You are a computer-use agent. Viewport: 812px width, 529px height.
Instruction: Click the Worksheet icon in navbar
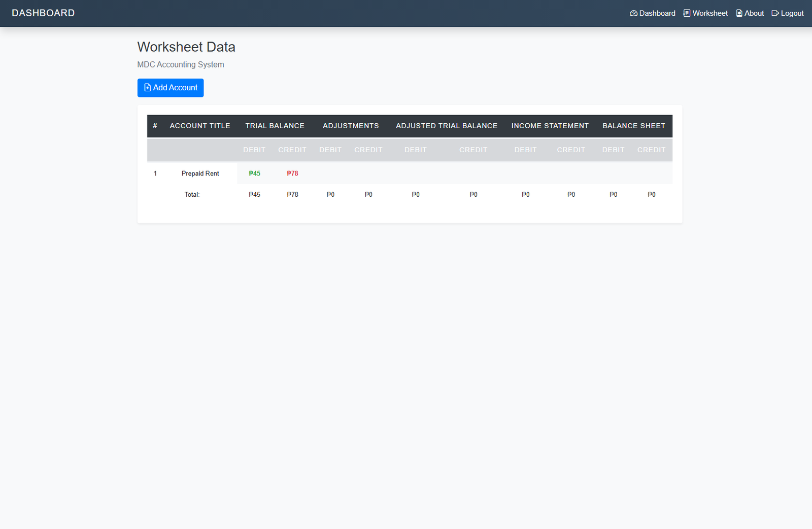pyautogui.click(x=687, y=13)
